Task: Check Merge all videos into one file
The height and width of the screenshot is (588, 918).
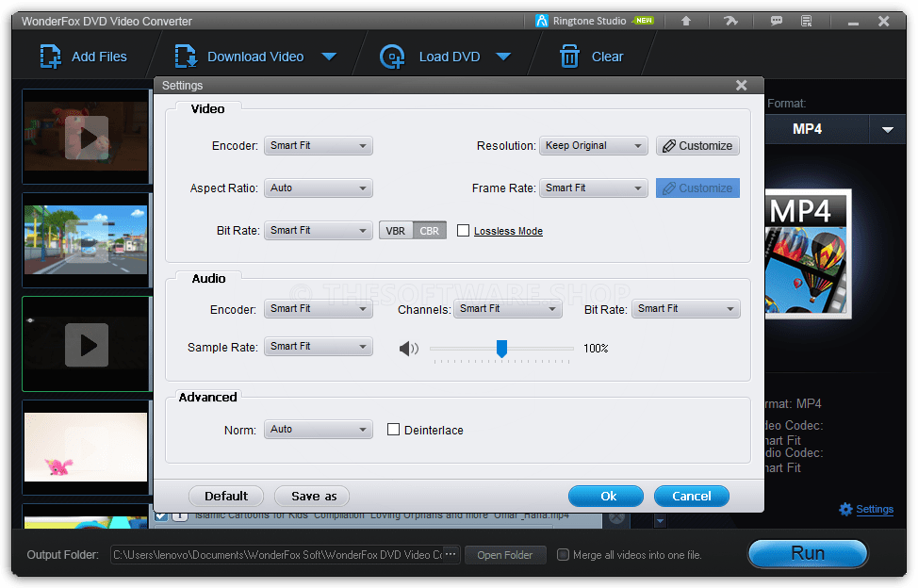Action: (x=563, y=554)
